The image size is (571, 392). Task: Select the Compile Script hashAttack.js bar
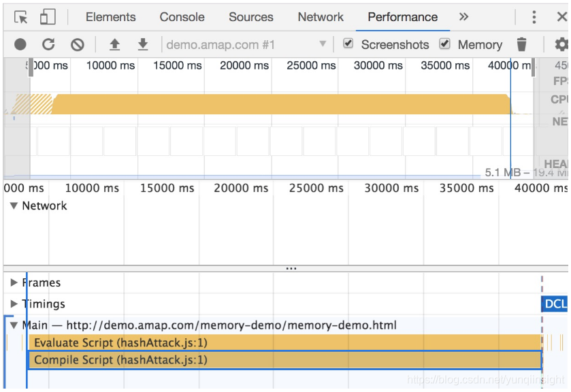pos(284,360)
